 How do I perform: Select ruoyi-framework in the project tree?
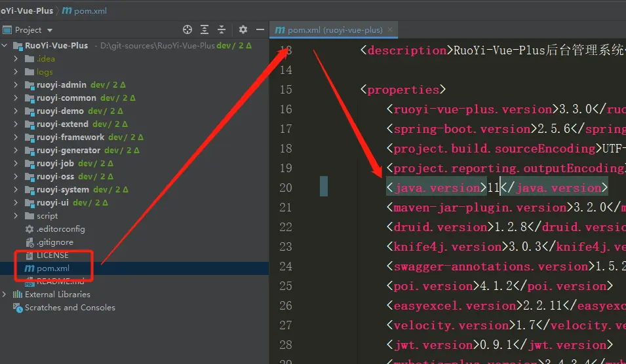point(71,137)
